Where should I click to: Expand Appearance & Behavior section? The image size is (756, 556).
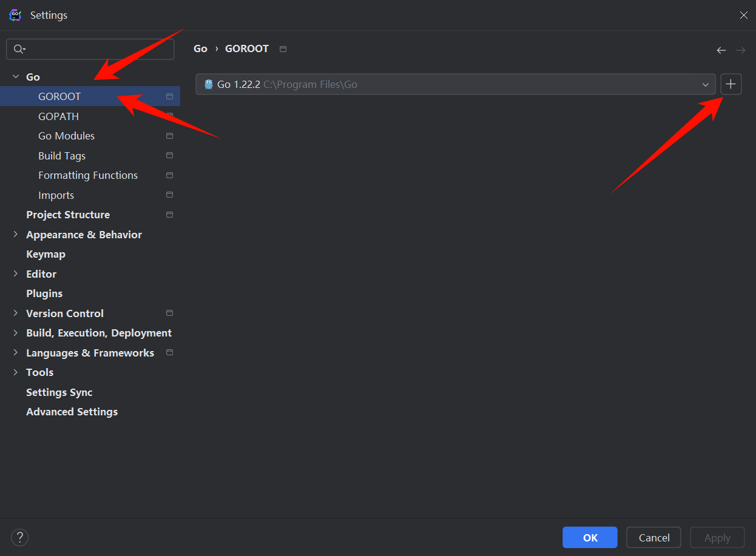coord(16,235)
